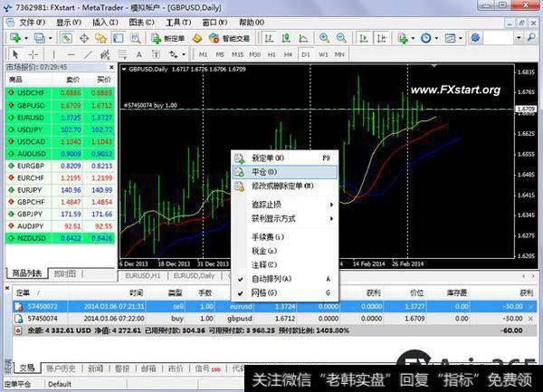Switch to EURUSD,H1 chart tab

click(x=143, y=275)
